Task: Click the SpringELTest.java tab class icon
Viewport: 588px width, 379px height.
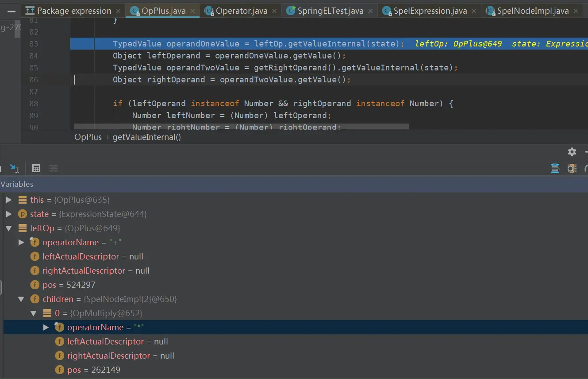Action: (291, 11)
